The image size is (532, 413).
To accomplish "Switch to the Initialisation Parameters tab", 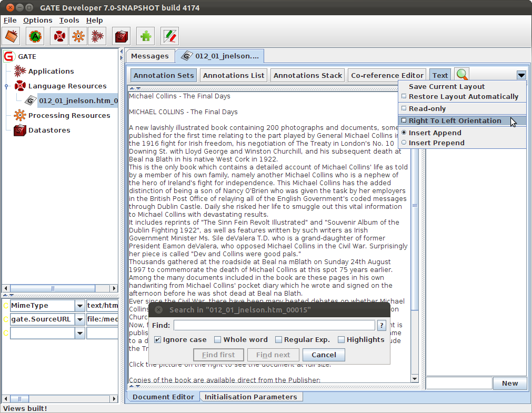I will (x=250, y=397).
